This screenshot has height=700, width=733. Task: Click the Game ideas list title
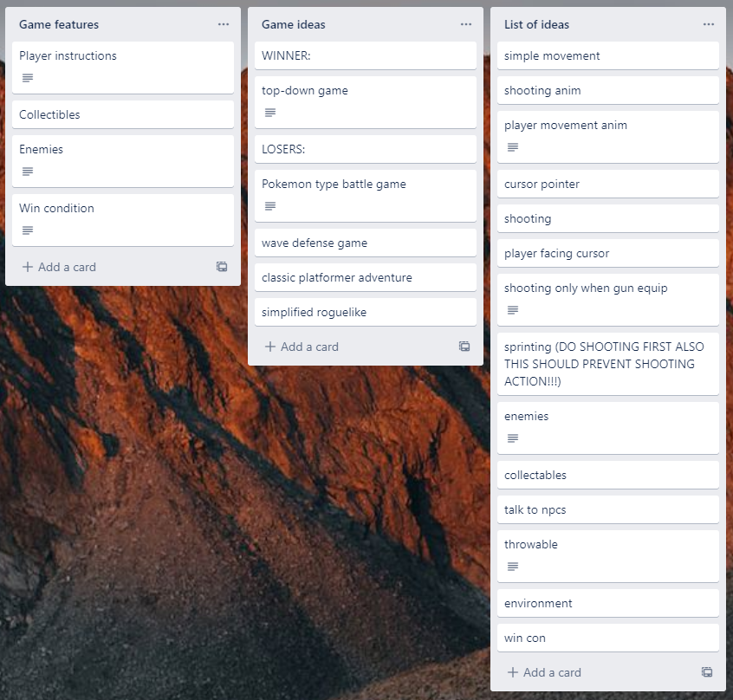[293, 24]
